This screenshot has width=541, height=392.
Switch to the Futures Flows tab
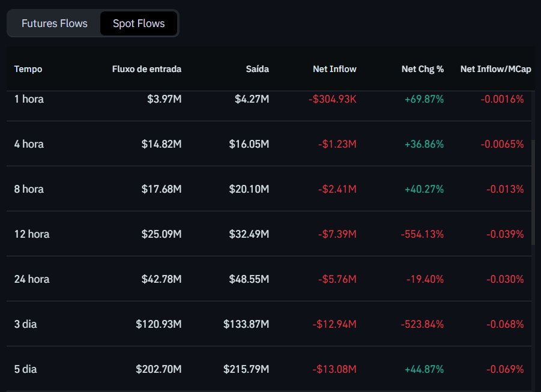coord(54,23)
